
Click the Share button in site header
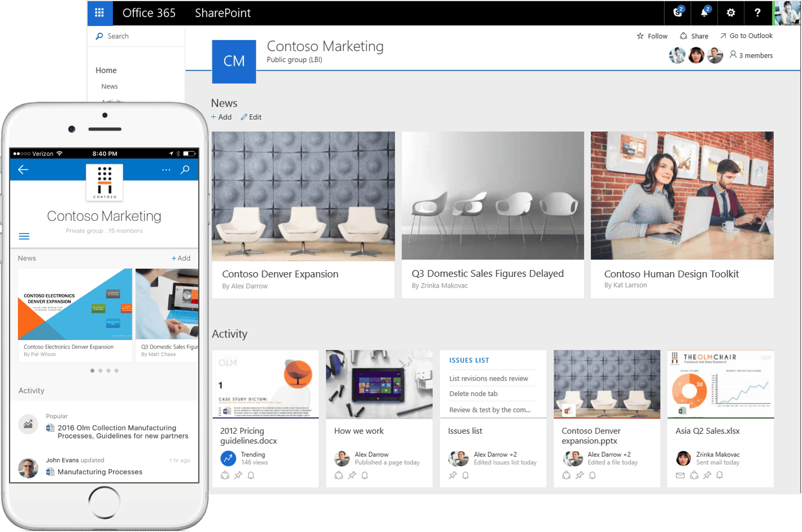(694, 36)
